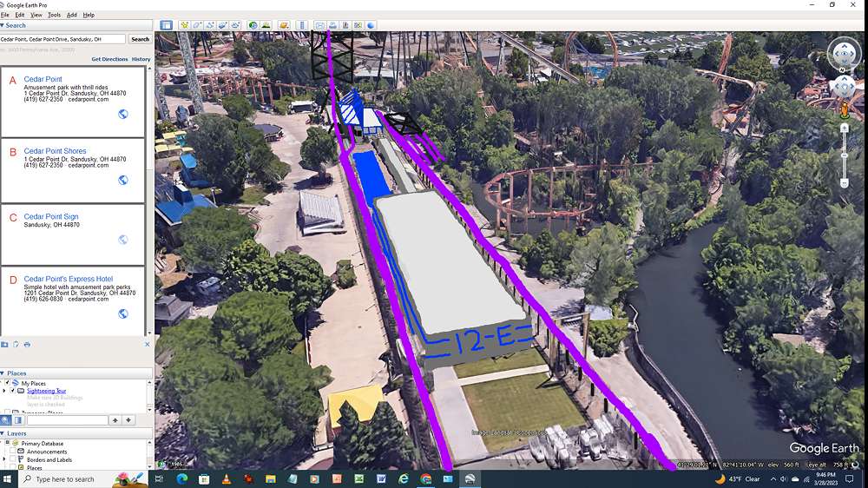
Task: Move selected place up with arrow button
Action: tap(115, 420)
